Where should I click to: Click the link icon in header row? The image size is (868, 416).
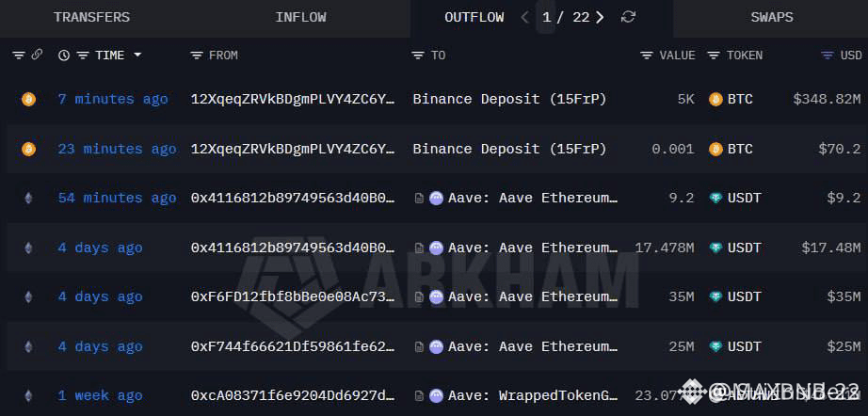(37, 55)
